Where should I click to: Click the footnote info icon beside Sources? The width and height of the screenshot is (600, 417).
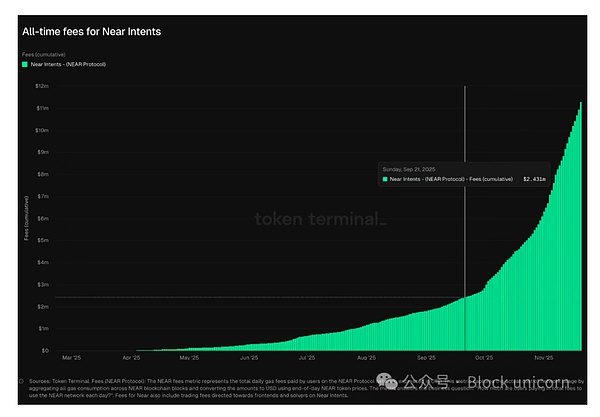coord(22,381)
